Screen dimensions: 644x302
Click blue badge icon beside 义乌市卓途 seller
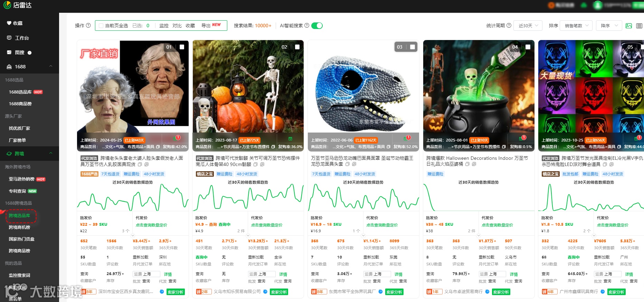coord(487,292)
